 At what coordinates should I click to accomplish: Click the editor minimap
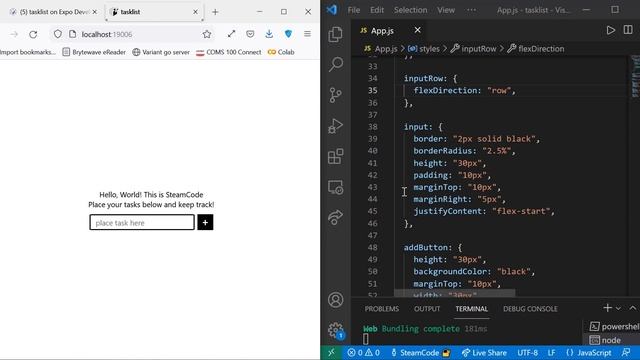[x=635, y=78]
